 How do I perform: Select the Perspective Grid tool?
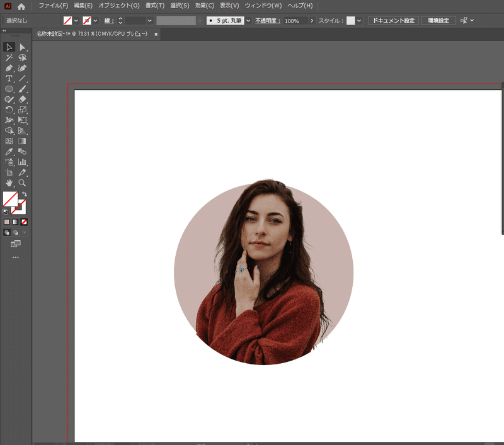(22, 131)
